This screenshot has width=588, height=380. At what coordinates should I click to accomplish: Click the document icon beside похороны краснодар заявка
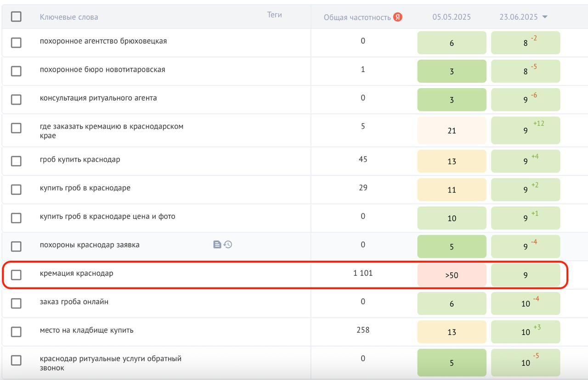pos(217,245)
